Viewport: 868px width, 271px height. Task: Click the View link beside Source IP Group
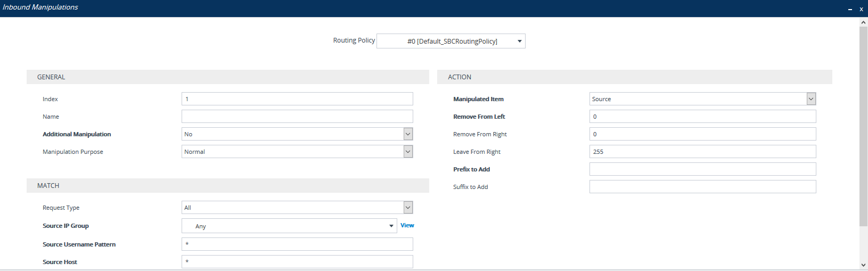click(x=407, y=226)
